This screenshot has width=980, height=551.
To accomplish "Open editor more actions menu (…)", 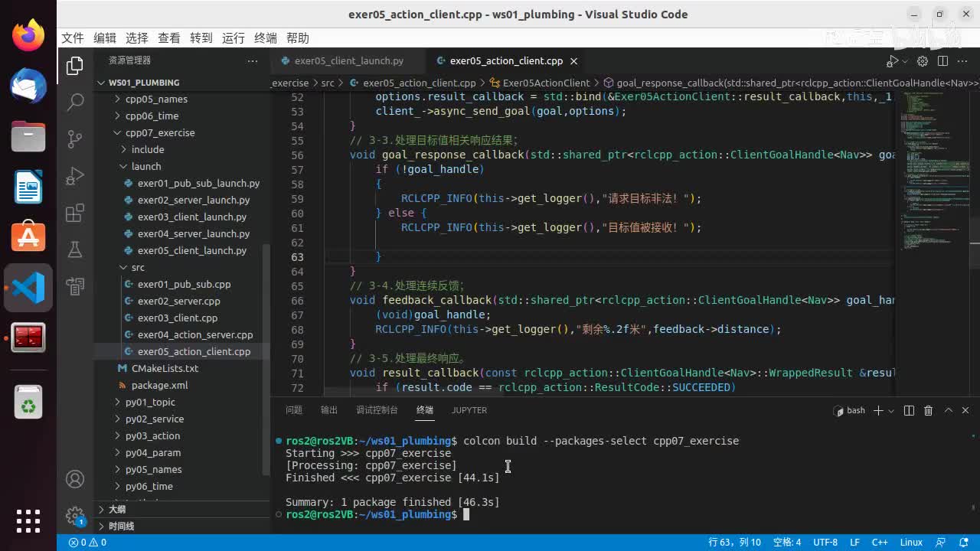I will point(962,61).
